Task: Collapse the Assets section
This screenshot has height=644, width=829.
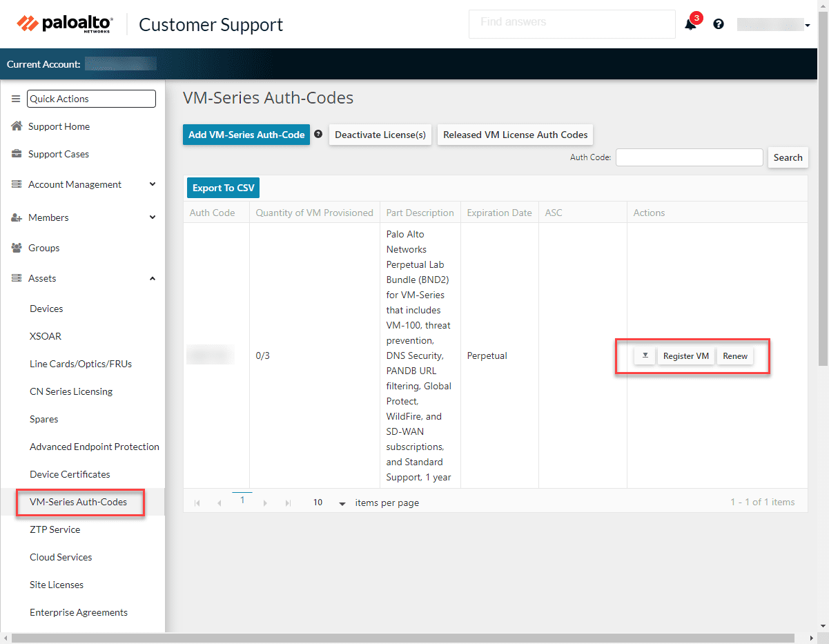Action: [x=152, y=278]
